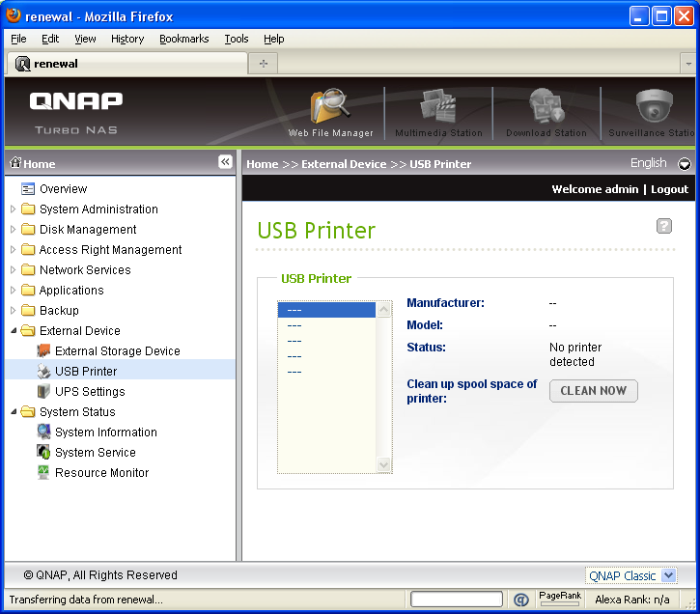Click the Resource Monitor icon
Image resolution: width=700 pixels, height=614 pixels.
[x=43, y=472]
